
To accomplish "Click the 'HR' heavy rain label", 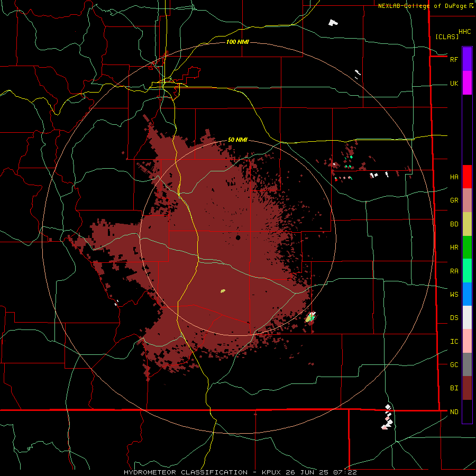I will [454, 248].
